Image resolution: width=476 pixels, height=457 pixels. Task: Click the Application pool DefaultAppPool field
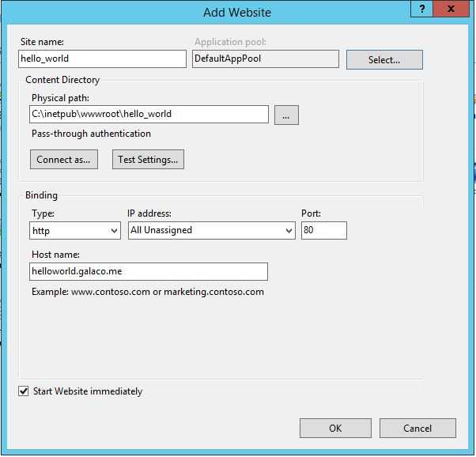(266, 59)
